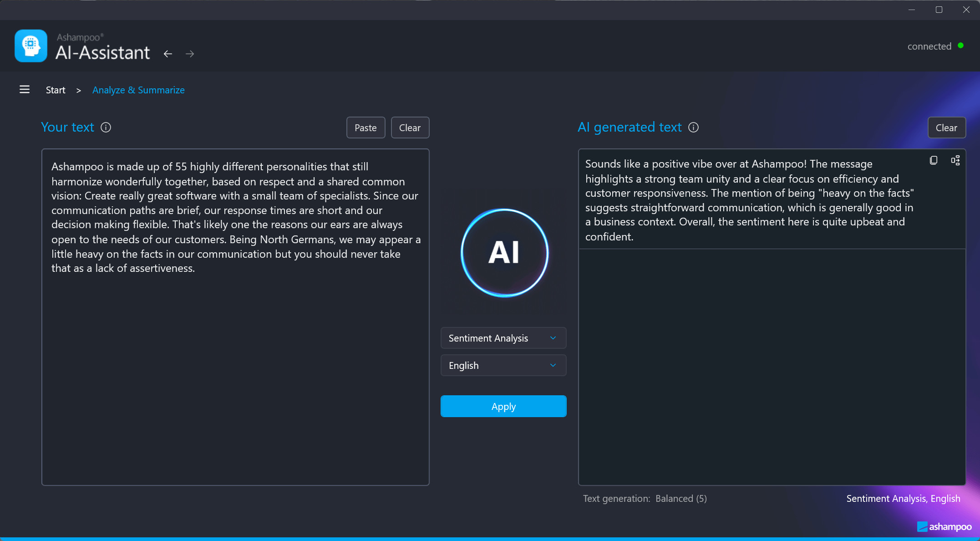The height and width of the screenshot is (541, 980).
Task: Open the Sentiment Analysis dropdown
Action: 503,338
